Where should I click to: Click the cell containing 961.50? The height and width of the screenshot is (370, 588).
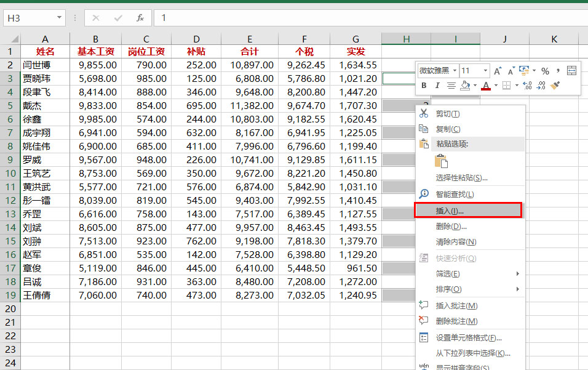pyautogui.click(x=356, y=268)
